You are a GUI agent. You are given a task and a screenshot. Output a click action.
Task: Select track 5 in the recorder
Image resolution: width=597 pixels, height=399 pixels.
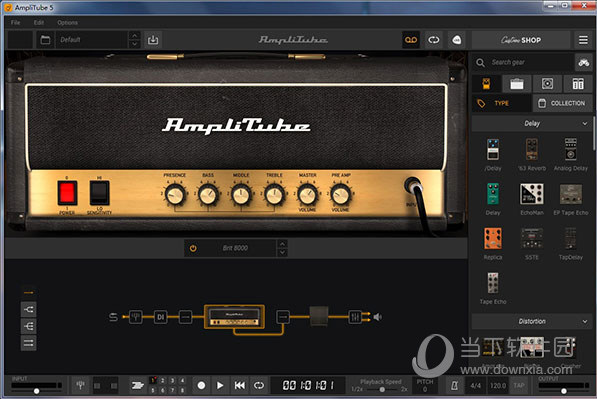(x=153, y=390)
